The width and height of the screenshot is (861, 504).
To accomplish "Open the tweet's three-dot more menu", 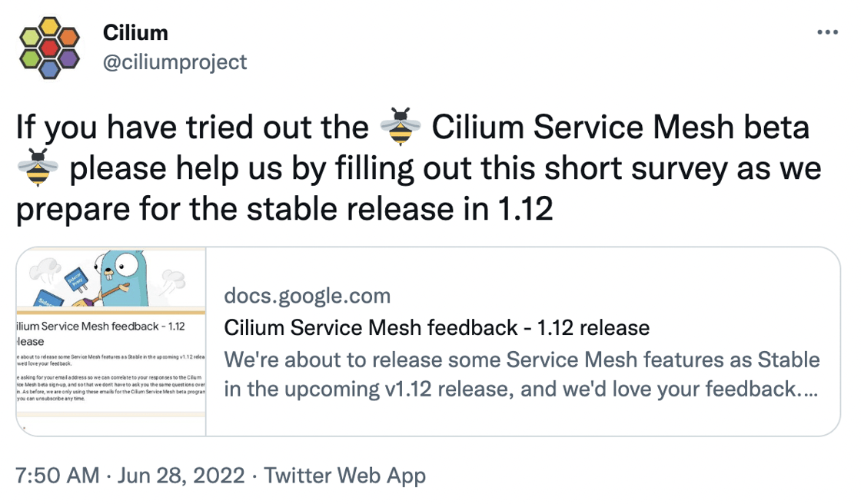I will coord(826,33).
